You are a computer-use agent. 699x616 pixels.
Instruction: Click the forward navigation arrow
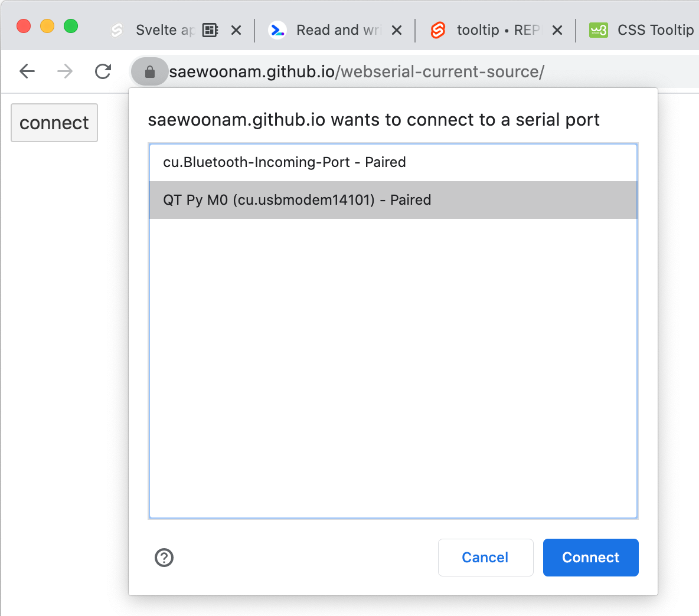(65, 71)
